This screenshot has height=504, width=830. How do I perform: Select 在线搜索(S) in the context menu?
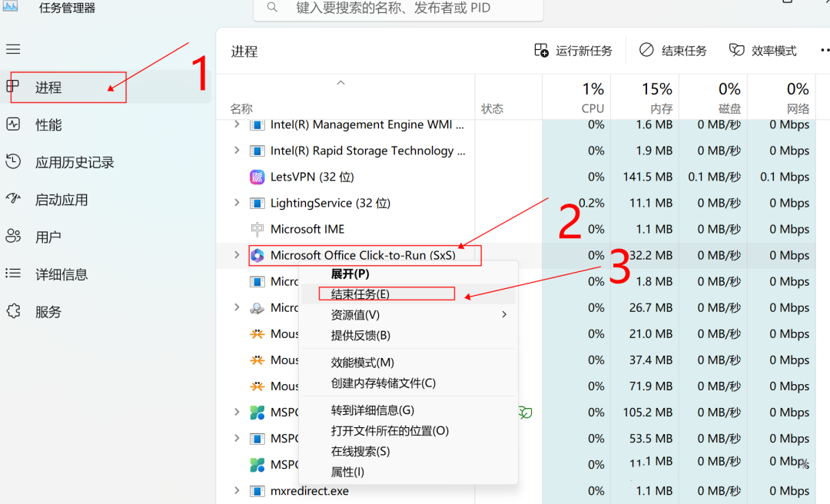(408, 452)
